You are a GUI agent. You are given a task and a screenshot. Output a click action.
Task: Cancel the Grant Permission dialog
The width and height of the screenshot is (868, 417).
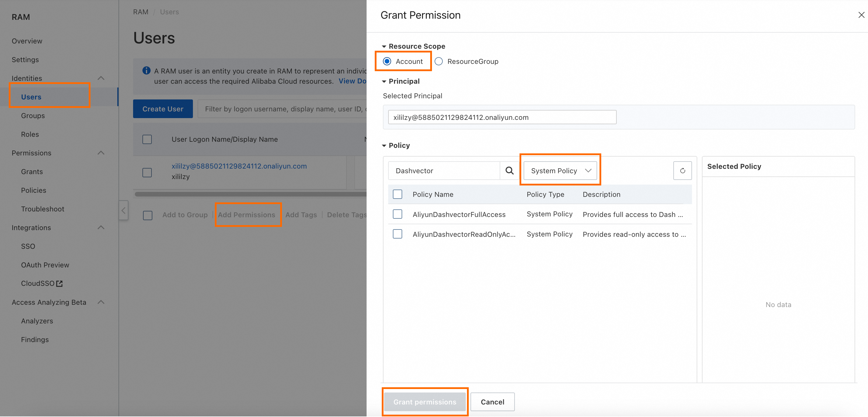click(492, 402)
